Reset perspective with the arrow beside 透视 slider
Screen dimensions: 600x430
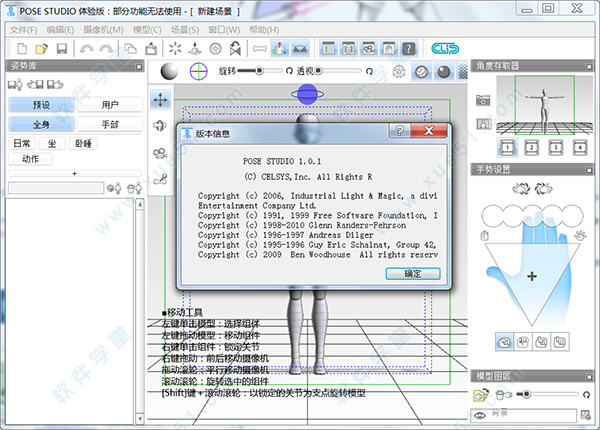point(369,71)
